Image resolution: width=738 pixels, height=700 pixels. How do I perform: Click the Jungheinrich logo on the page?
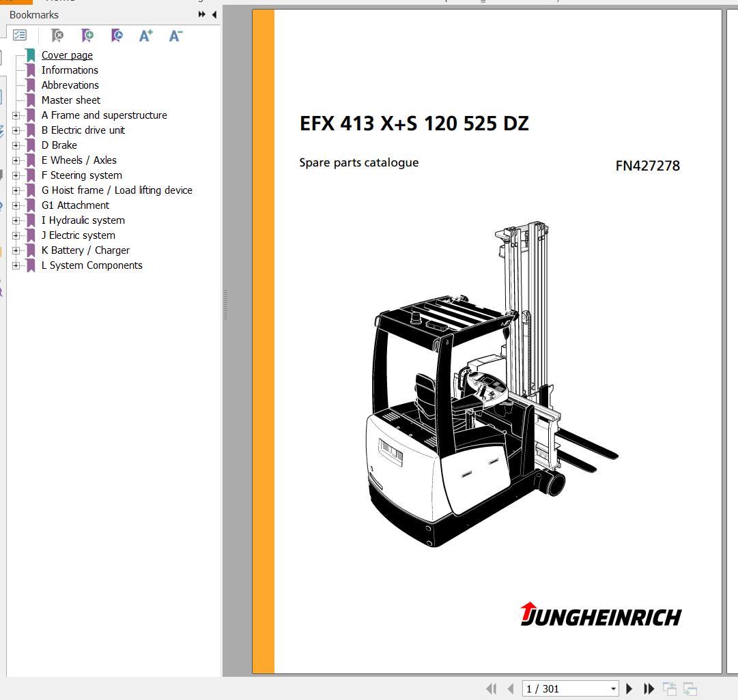[601, 615]
